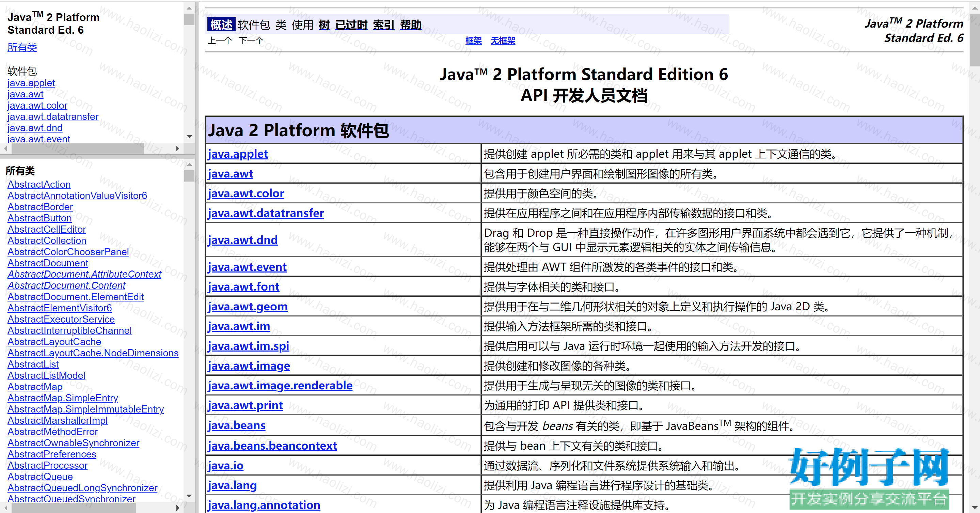Screen dimensions: 980x513
Task: Open the 树 navigation link
Action: click(324, 25)
